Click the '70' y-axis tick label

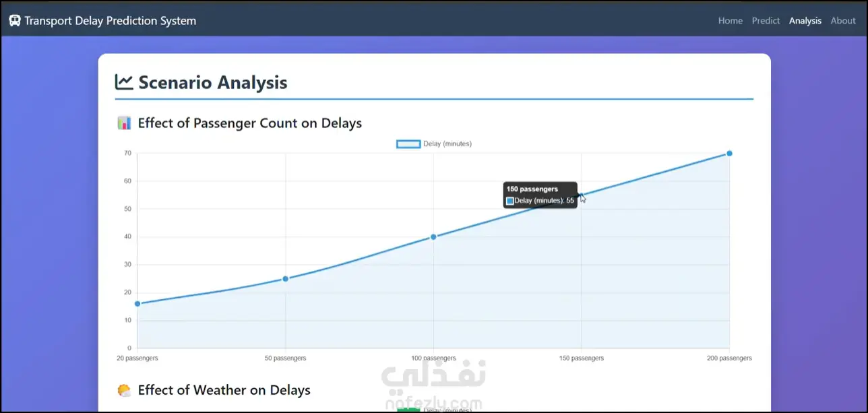coord(127,153)
